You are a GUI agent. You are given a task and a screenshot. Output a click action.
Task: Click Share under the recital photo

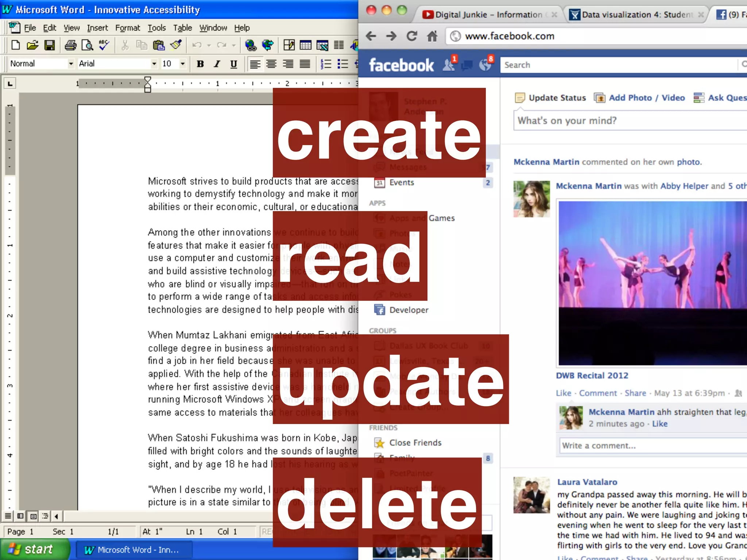635,393
